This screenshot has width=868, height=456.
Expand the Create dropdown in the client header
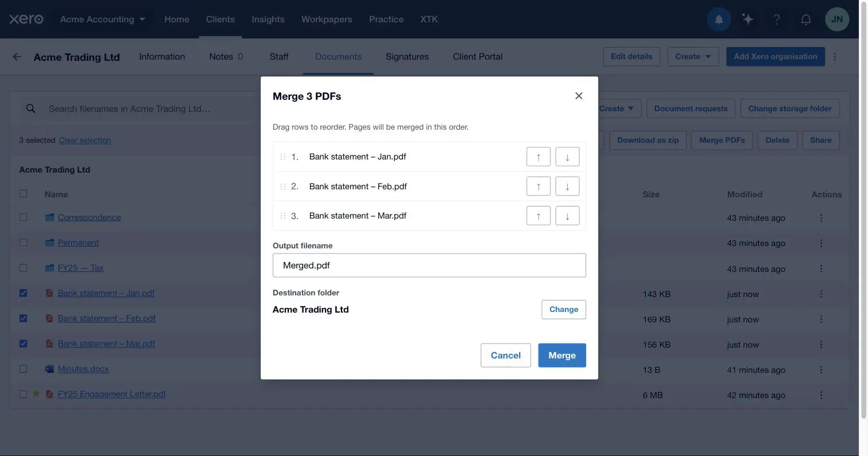coord(693,56)
